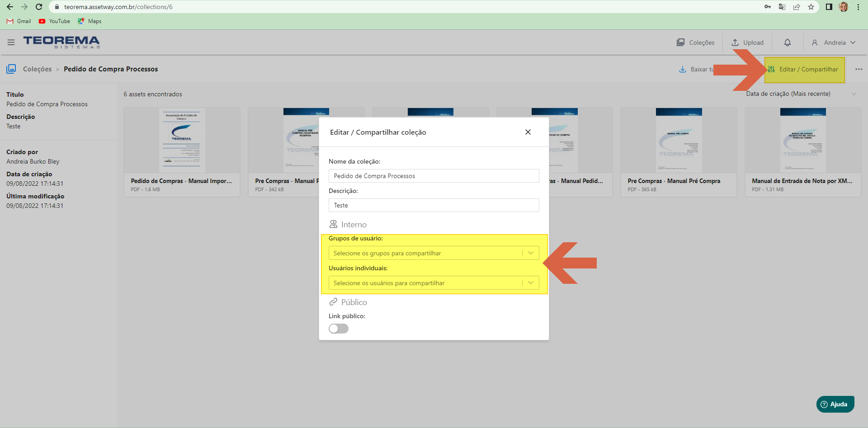
Task: Go to Coleções breadcrumb link
Action: click(37, 69)
